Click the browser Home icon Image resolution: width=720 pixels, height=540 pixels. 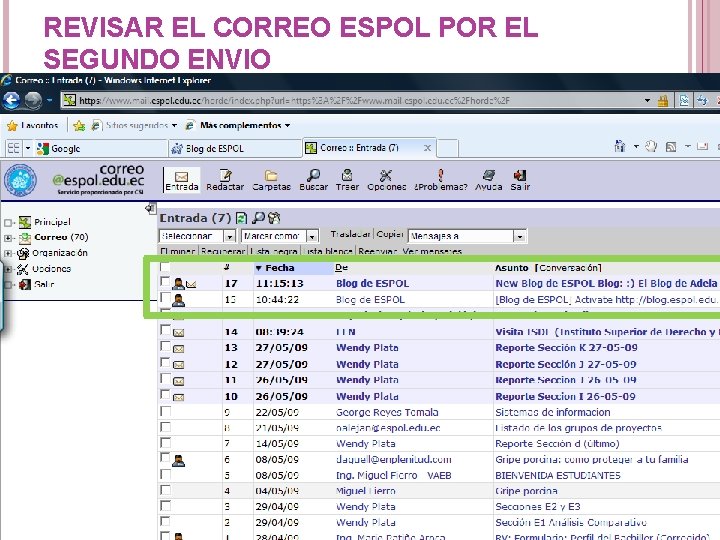[620, 146]
